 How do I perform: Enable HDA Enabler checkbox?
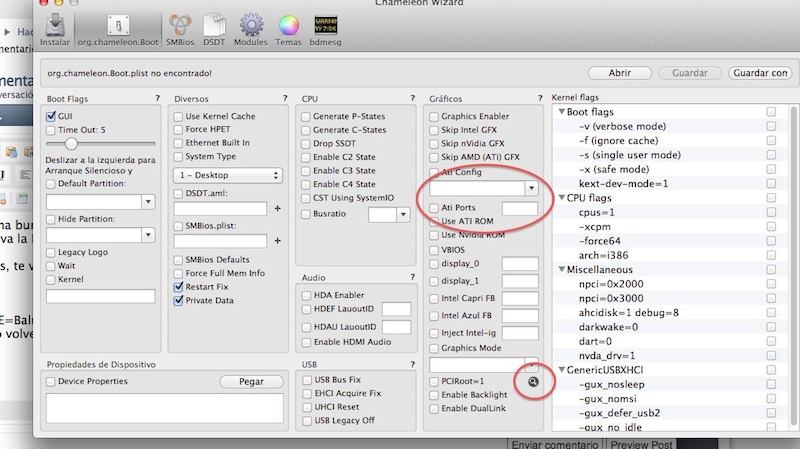[x=306, y=295]
